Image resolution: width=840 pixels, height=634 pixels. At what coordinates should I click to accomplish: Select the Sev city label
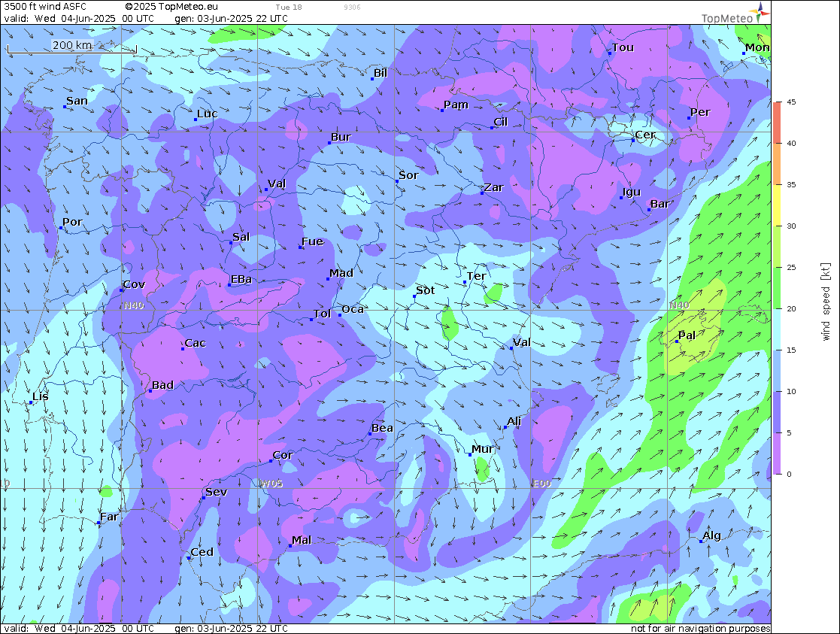coord(217,491)
